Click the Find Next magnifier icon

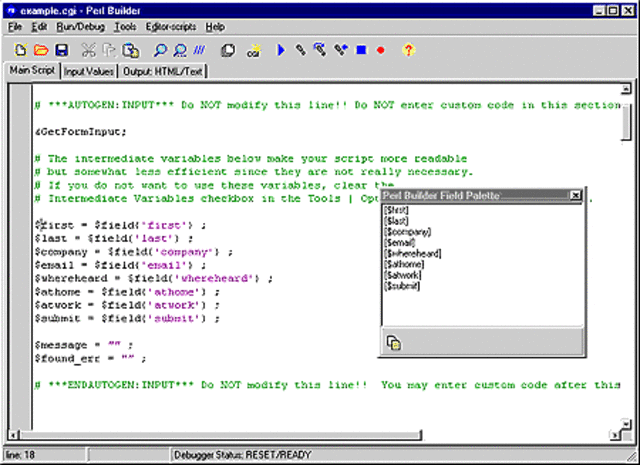[x=180, y=50]
